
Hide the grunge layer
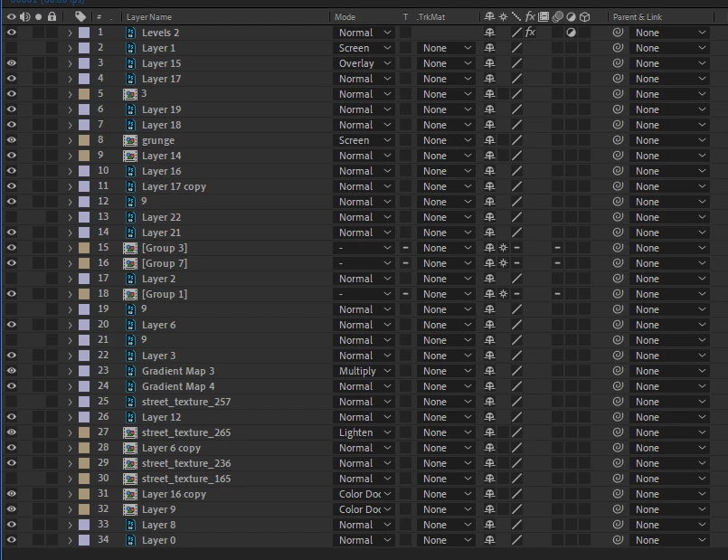tap(11, 140)
